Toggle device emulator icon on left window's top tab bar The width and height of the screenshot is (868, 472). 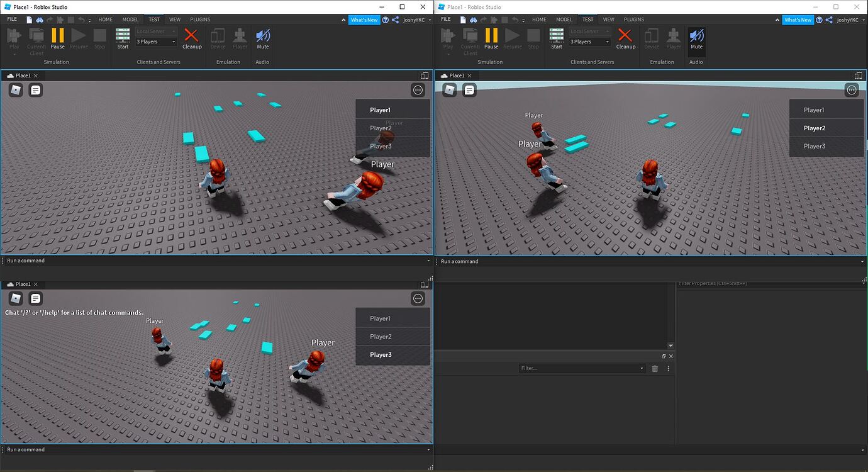(425, 76)
